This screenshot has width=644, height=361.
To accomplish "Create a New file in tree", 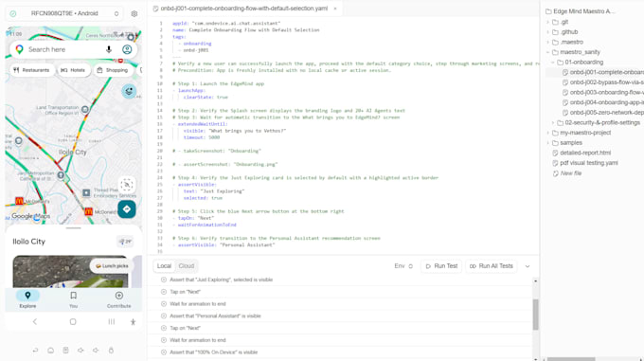I will click(566, 173).
